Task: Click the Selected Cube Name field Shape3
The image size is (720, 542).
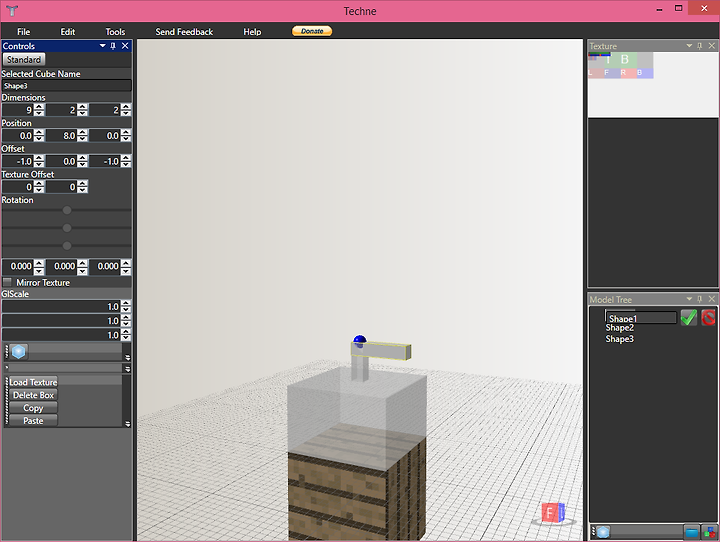Action: [x=67, y=86]
